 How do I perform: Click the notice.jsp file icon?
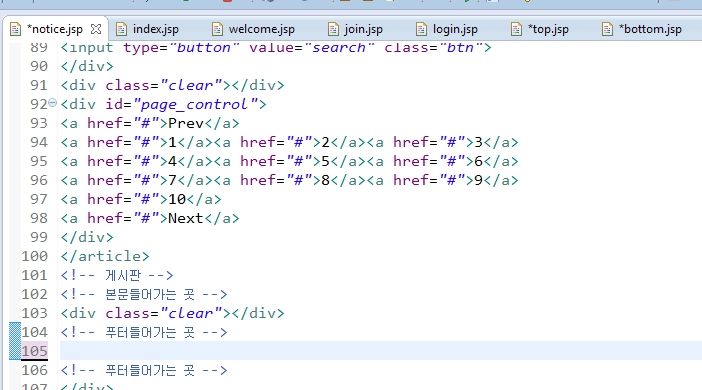(16, 30)
